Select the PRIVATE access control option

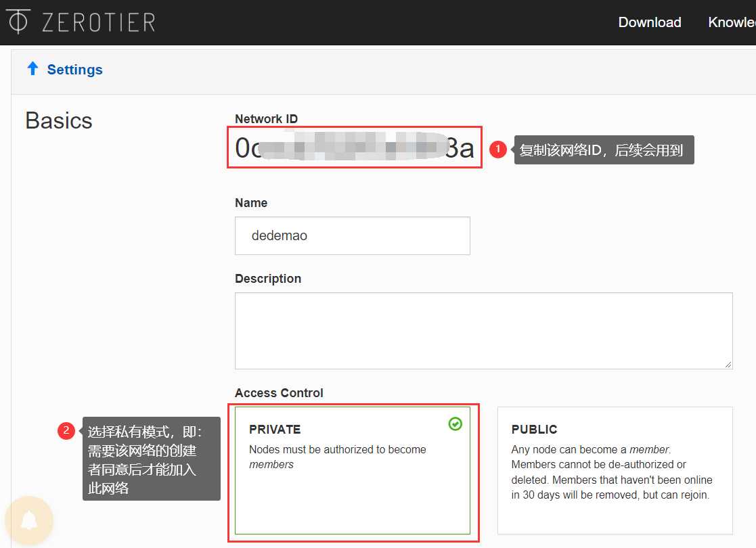pyautogui.click(x=353, y=470)
